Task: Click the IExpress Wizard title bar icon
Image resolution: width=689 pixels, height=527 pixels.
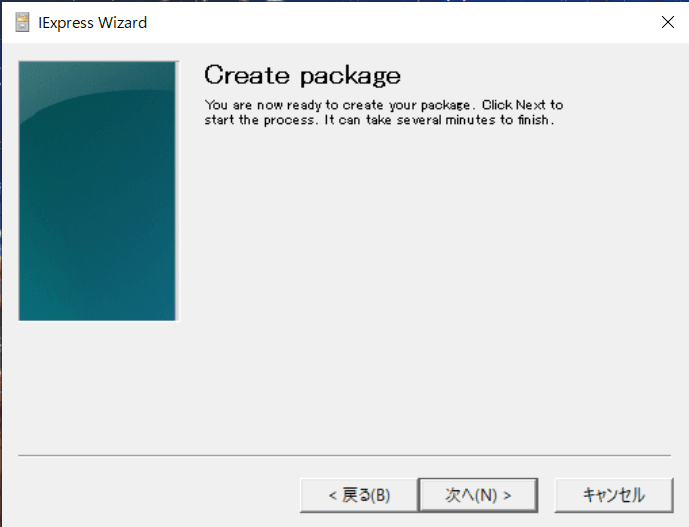Action: click(x=22, y=22)
